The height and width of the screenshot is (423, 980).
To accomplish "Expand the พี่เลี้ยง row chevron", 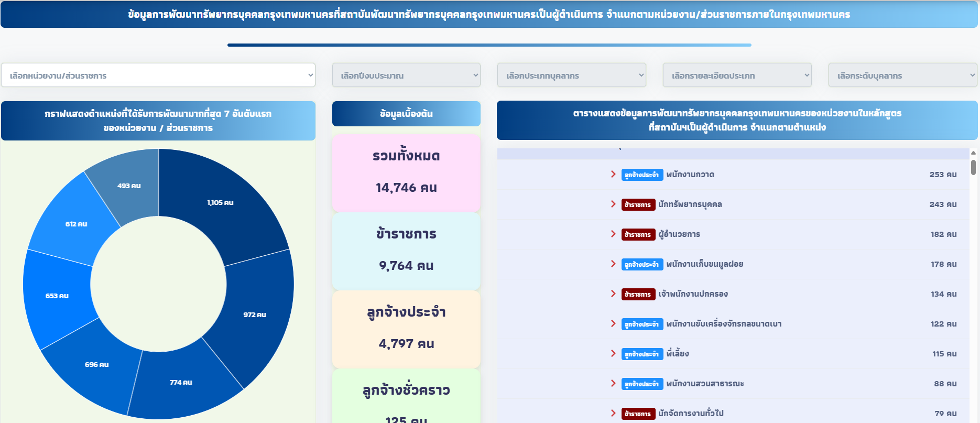I will pos(613,353).
